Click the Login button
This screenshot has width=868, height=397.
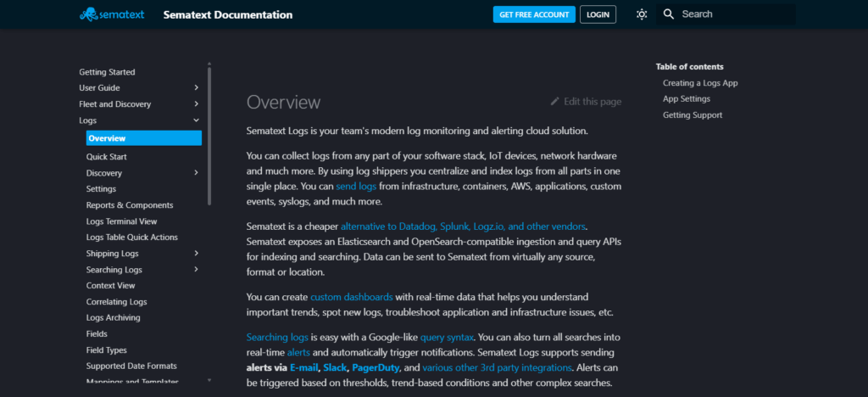598,14
